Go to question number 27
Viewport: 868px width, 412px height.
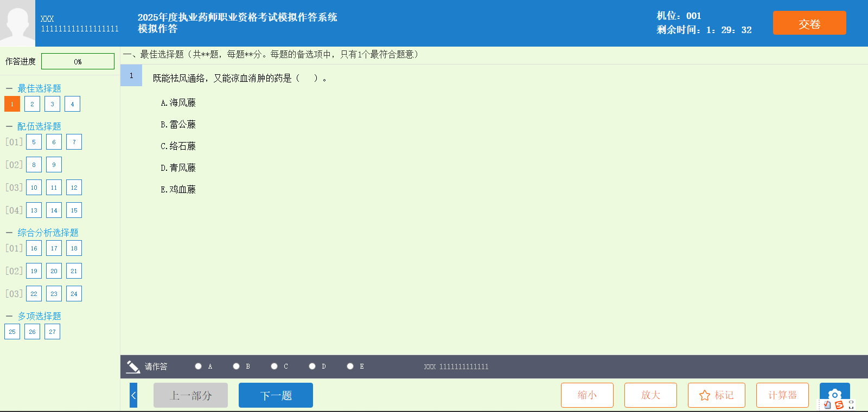coord(52,332)
